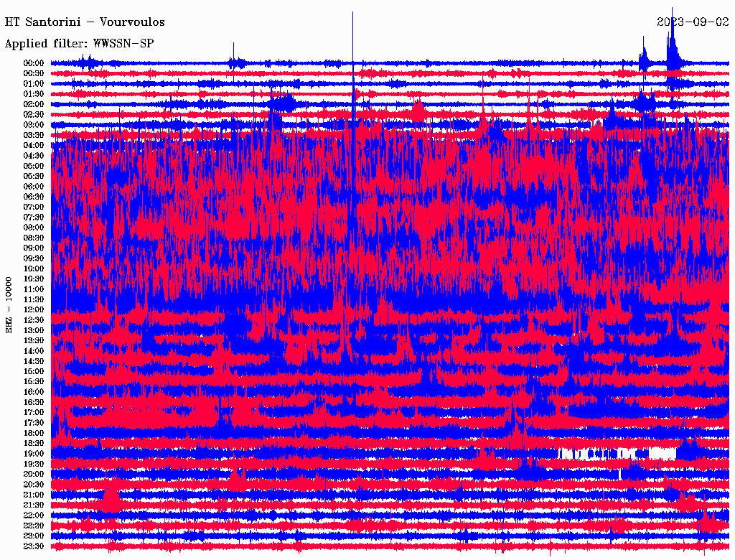Select the 16:30 time label
Image resolution: width=735 pixels, height=560 pixels.
point(34,403)
